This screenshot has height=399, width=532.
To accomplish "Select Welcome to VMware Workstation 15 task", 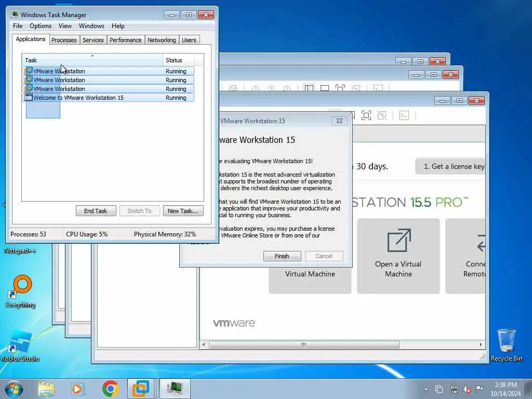I will click(109, 98).
